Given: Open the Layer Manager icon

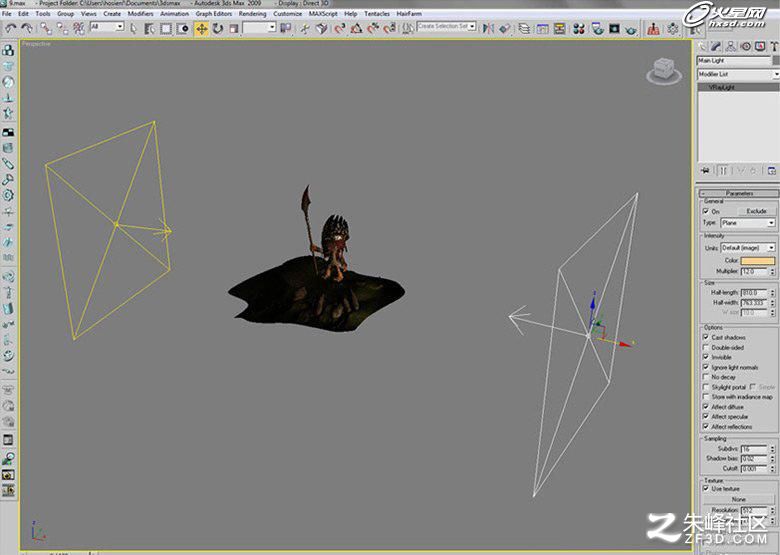Looking at the screenshot, I should click(x=524, y=28).
